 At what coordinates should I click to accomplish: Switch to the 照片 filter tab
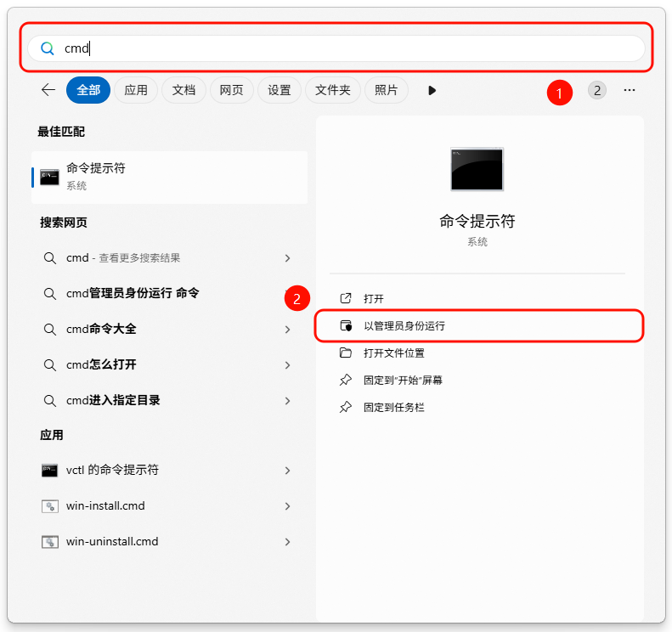pyautogui.click(x=387, y=90)
